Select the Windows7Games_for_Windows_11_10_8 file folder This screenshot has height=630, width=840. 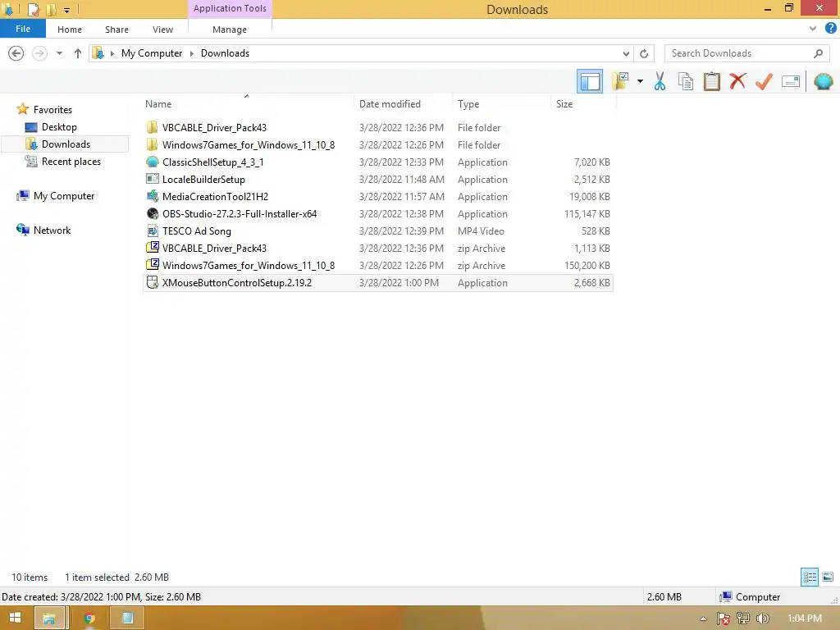coord(378,144)
